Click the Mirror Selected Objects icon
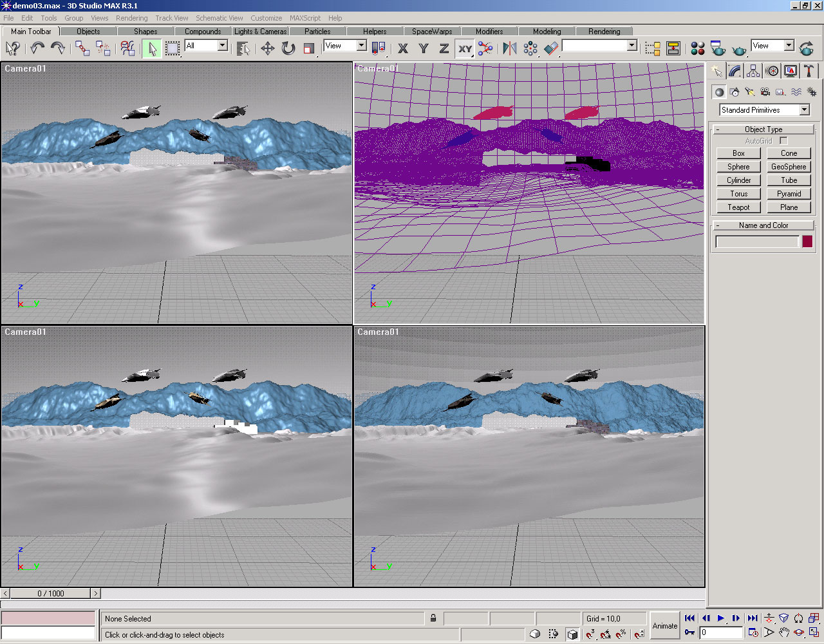 (509, 48)
